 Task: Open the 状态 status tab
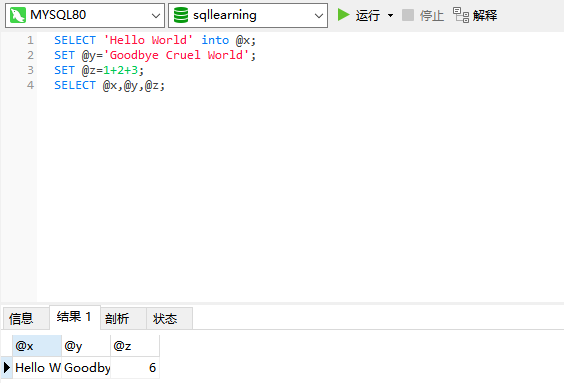[169, 318]
